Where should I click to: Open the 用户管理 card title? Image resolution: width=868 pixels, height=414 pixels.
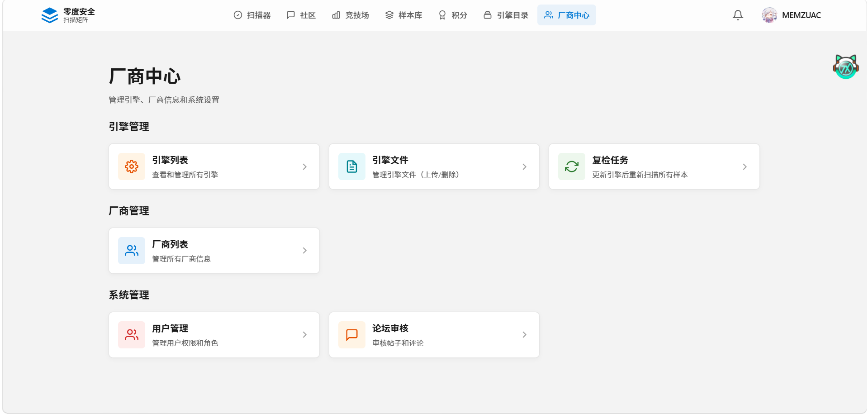170,328
